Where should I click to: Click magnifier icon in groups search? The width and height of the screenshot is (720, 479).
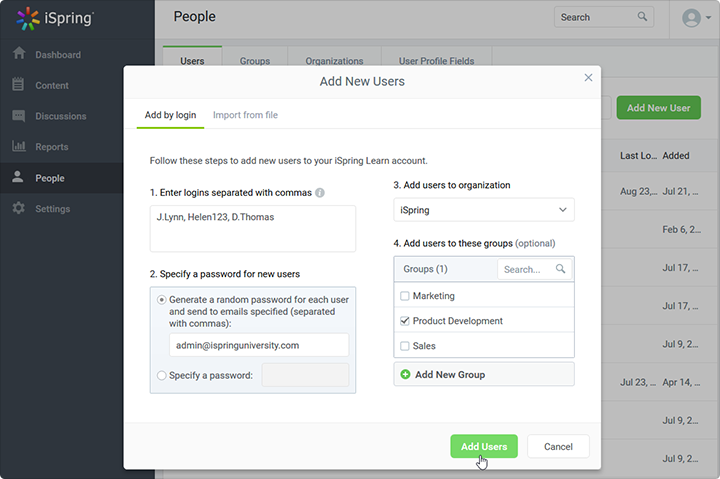tap(560, 269)
